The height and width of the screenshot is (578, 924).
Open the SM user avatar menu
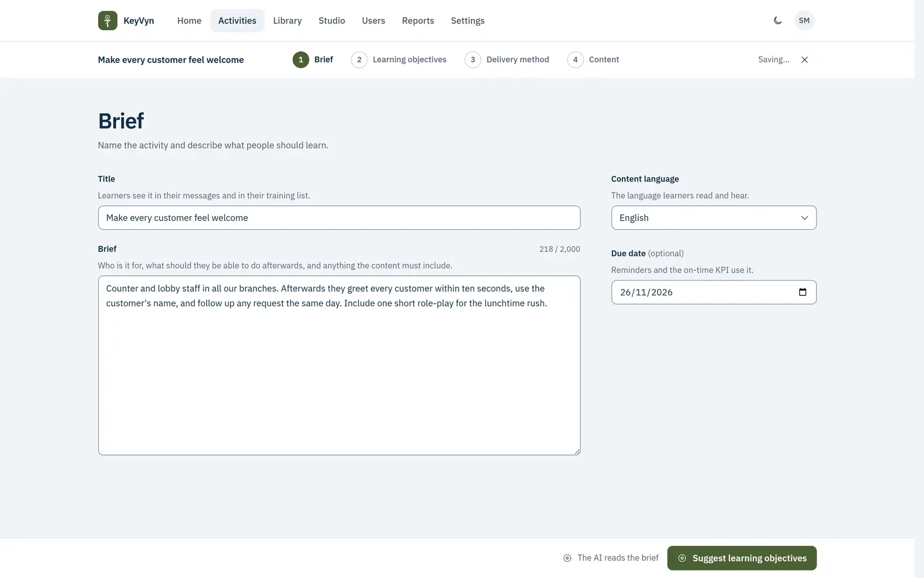pos(804,20)
